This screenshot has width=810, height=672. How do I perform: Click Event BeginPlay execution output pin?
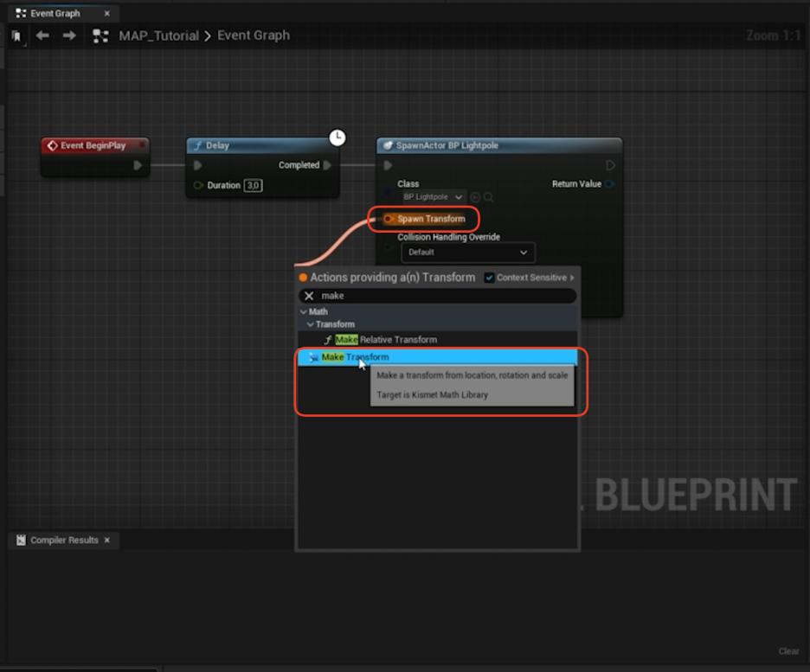(x=138, y=165)
